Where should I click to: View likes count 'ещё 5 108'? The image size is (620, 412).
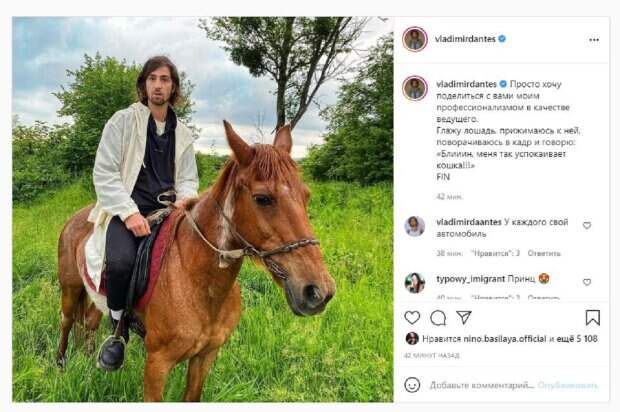coord(576,339)
